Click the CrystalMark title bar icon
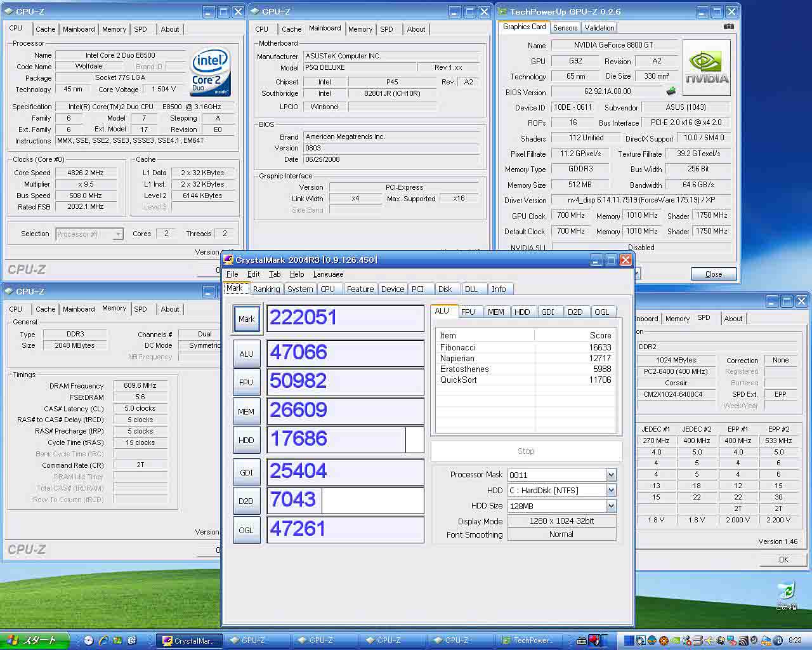The height and width of the screenshot is (650, 812). point(228,260)
